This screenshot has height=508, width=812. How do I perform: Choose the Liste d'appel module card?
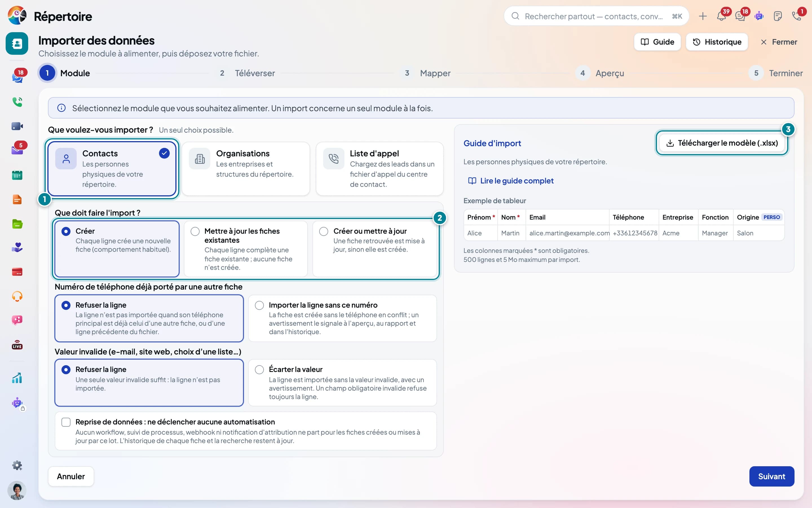pos(379,169)
